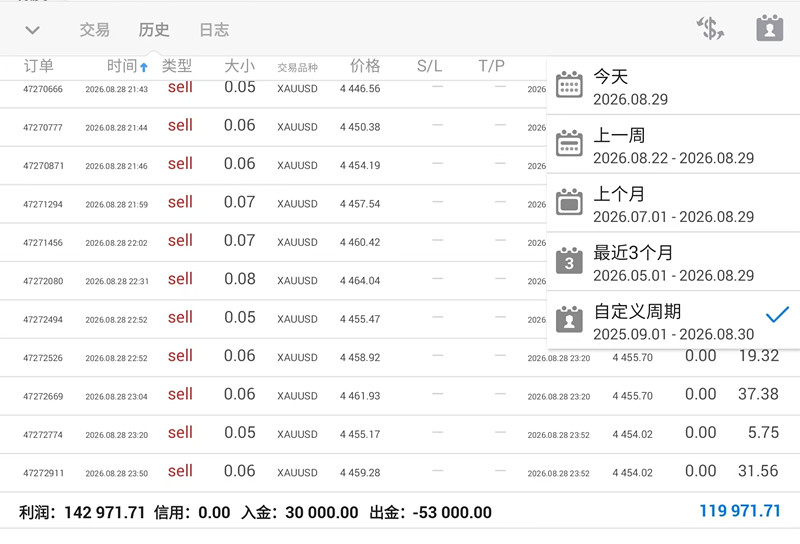Click the profit value 19.32

click(x=759, y=356)
